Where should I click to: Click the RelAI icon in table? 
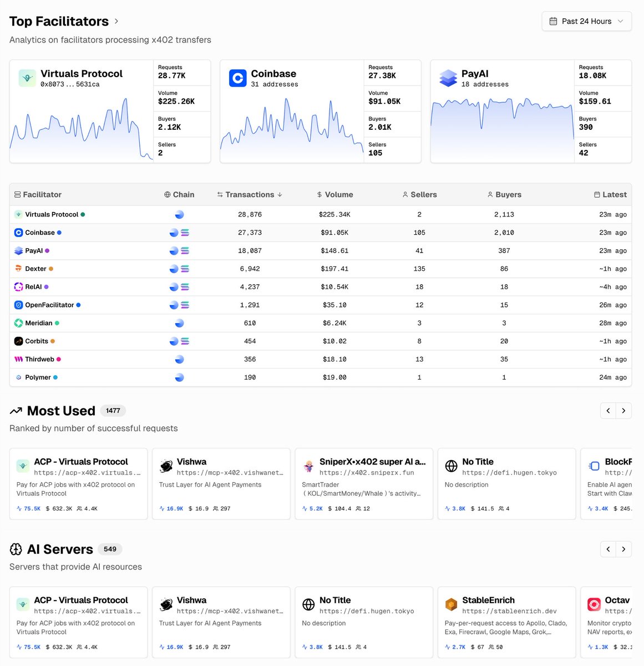[x=18, y=287]
